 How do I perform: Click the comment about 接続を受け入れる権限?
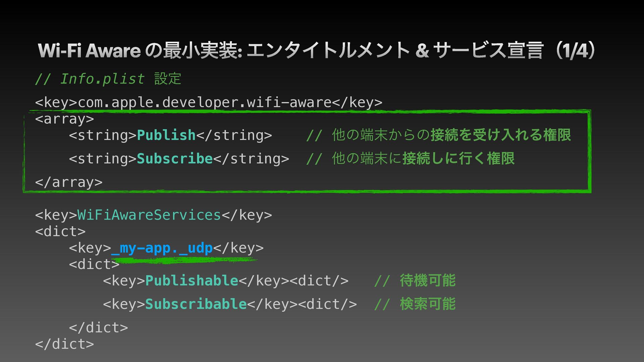pos(438,135)
